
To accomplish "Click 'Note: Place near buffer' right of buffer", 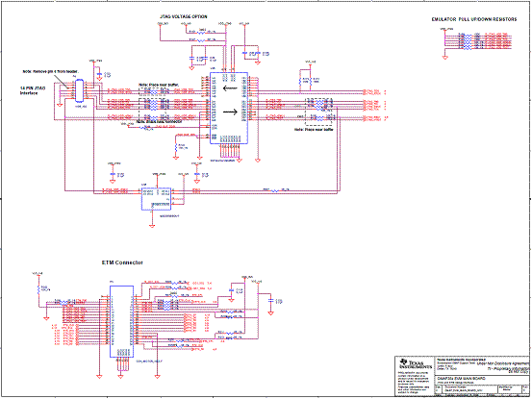I will pos(314,130).
